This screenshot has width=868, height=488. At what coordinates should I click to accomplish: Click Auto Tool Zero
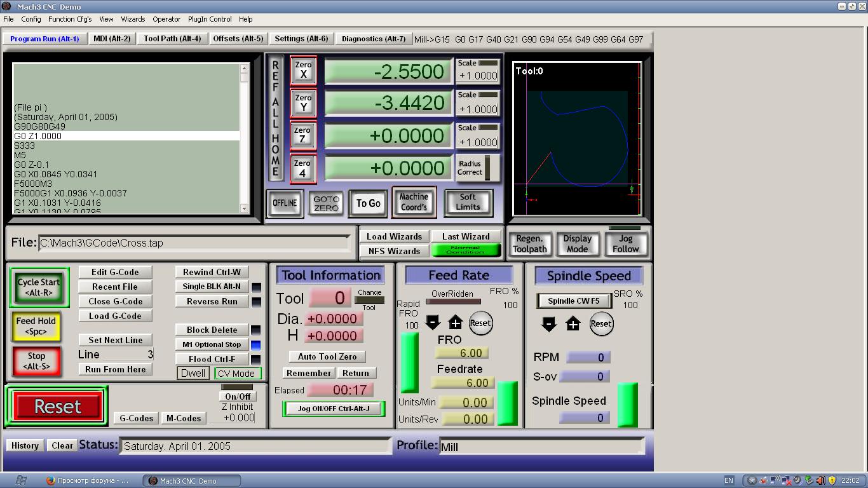point(327,357)
